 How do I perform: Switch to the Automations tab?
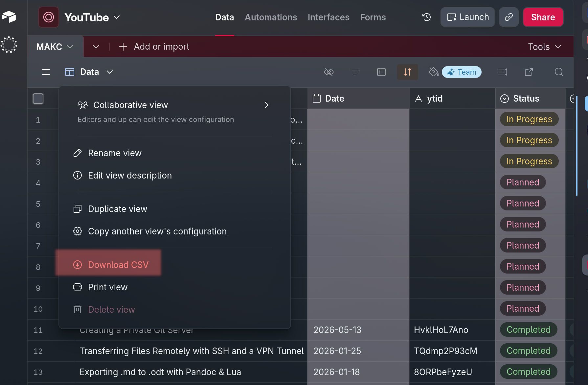click(271, 17)
